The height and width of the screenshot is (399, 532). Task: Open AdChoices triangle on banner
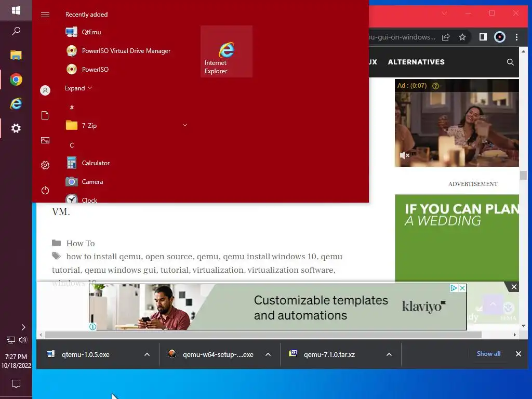pyautogui.click(x=454, y=288)
